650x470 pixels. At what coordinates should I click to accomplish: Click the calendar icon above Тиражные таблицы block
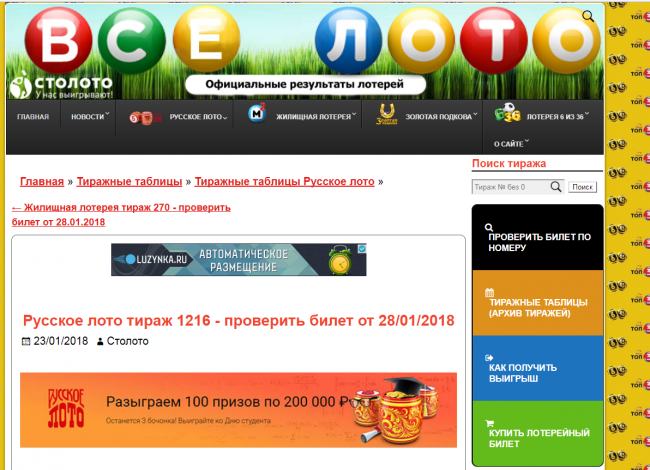(x=489, y=292)
